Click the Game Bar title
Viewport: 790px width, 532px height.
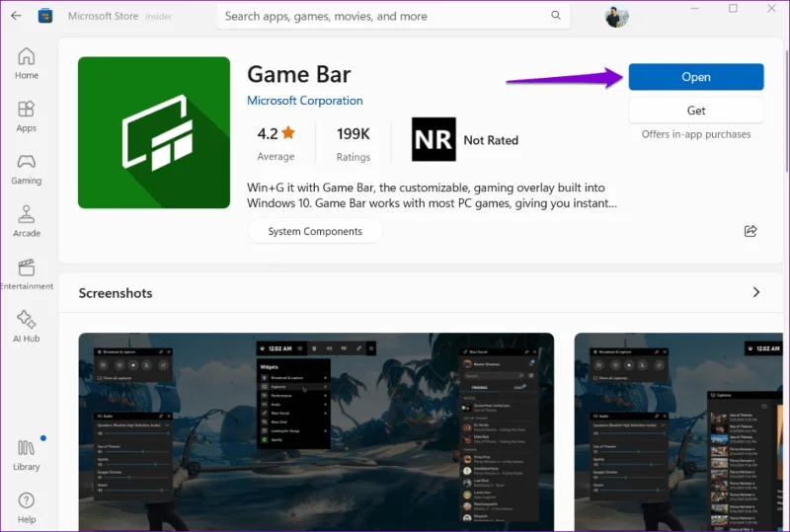click(299, 75)
